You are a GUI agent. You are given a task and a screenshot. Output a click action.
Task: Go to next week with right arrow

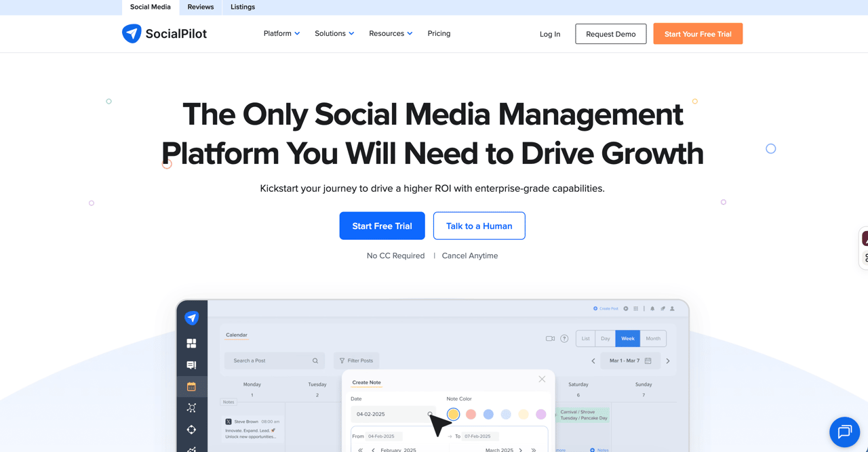click(x=668, y=361)
